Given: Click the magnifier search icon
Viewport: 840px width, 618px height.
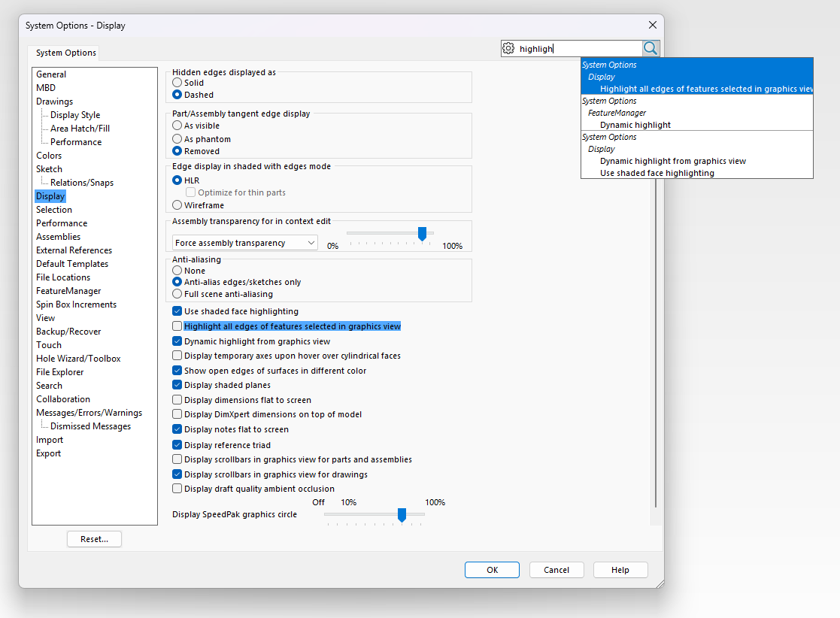Looking at the screenshot, I should (650, 48).
